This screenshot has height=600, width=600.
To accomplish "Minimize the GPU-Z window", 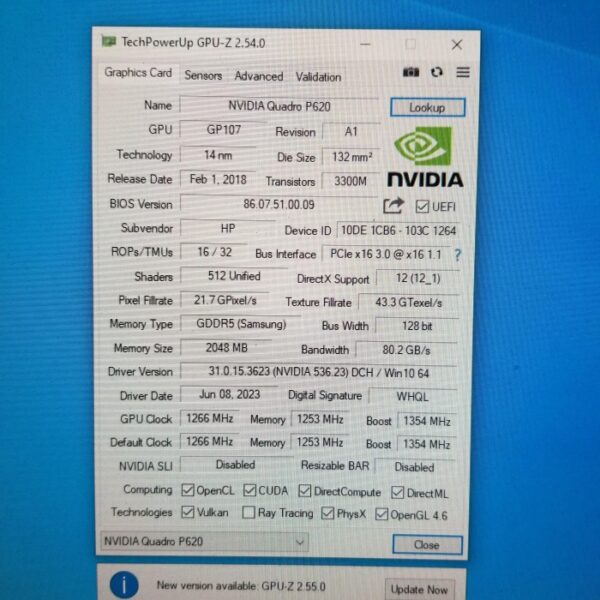I will pyautogui.click(x=365, y=44).
